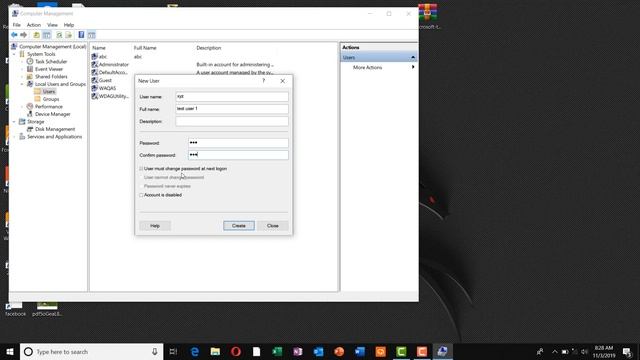Click the Create button
The image size is (640, 360).
(x=239, y=226)
